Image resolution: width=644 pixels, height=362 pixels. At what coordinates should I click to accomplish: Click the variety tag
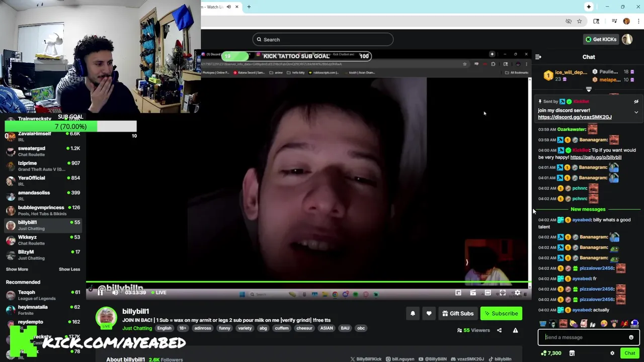[x=245, y=328]
